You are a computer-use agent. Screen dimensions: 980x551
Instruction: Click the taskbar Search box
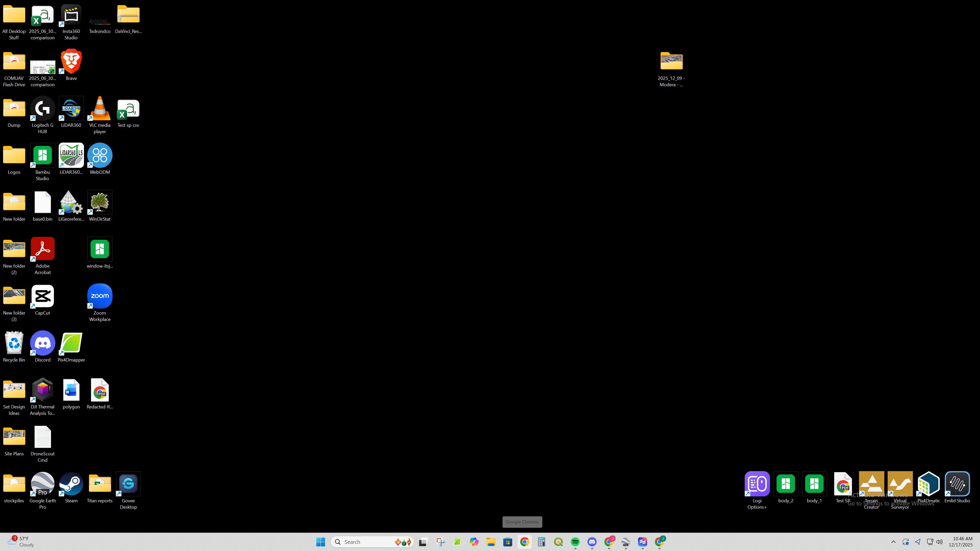(x=372, y=542)
